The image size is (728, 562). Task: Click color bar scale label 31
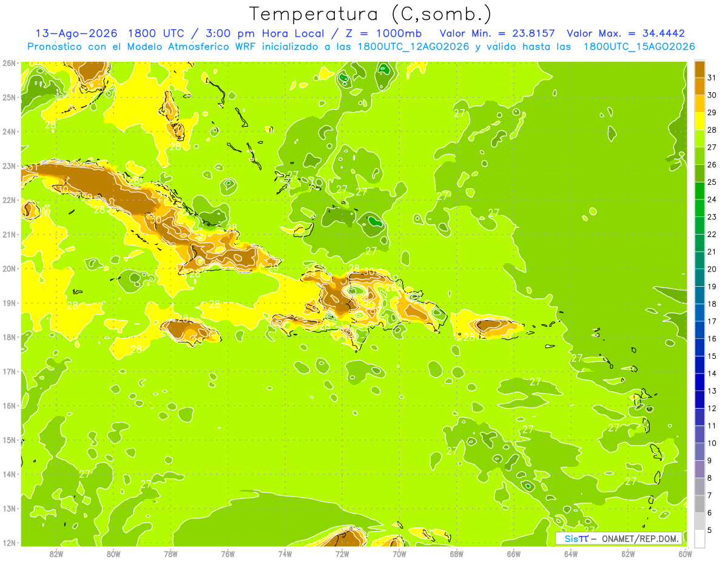[712, 78]
